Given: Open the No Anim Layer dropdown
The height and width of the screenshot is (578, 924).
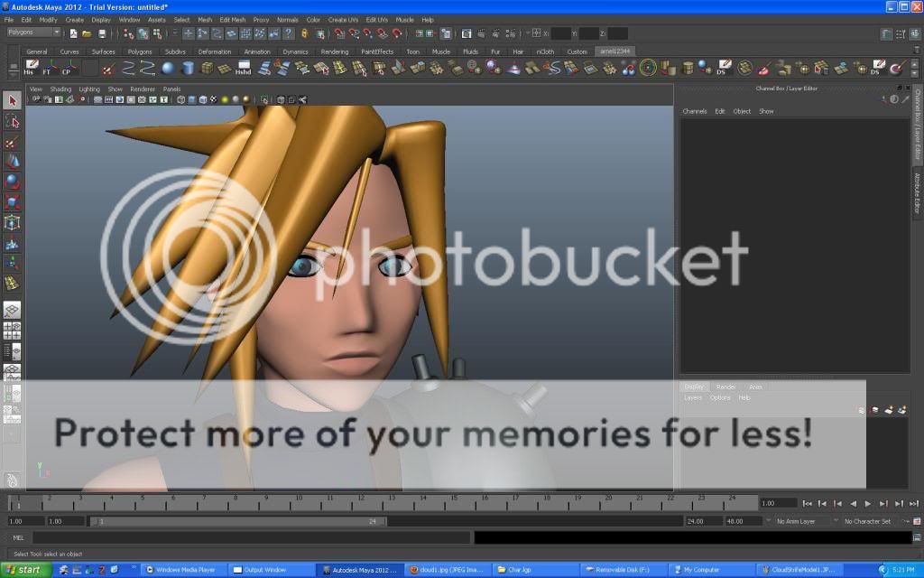Looking at the screenshot, I should point(799,521).
